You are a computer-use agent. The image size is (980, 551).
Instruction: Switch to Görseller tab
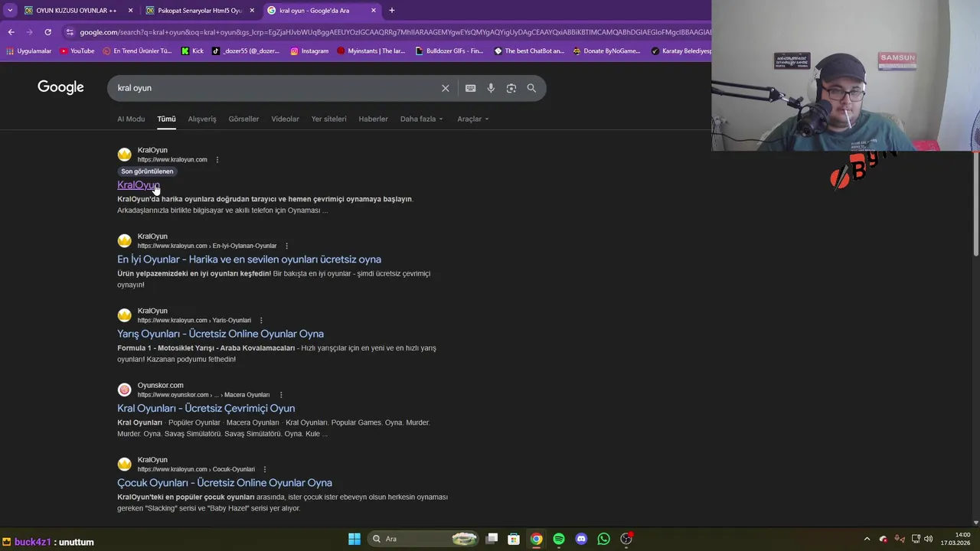pos(243,119)
